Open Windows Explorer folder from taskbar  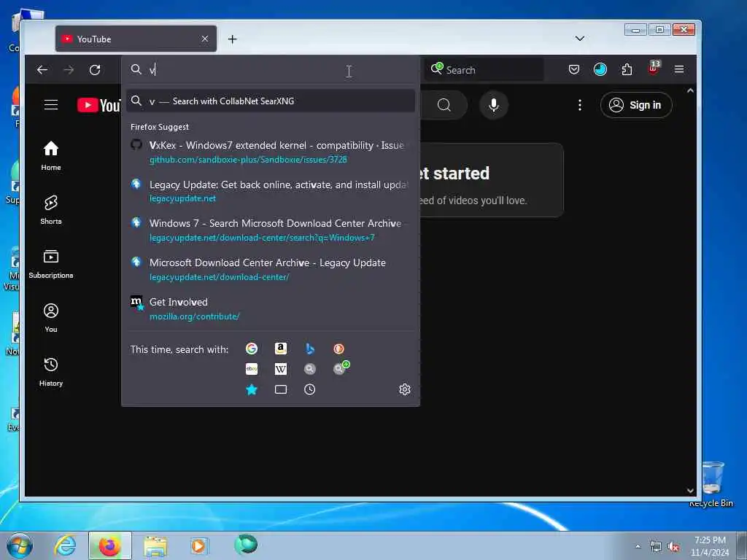[x=155, y=545]
